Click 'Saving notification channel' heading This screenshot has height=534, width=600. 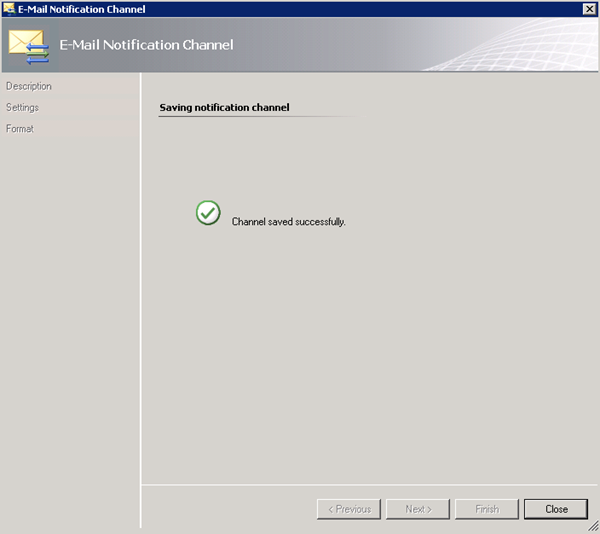click(x=224, y=107)
